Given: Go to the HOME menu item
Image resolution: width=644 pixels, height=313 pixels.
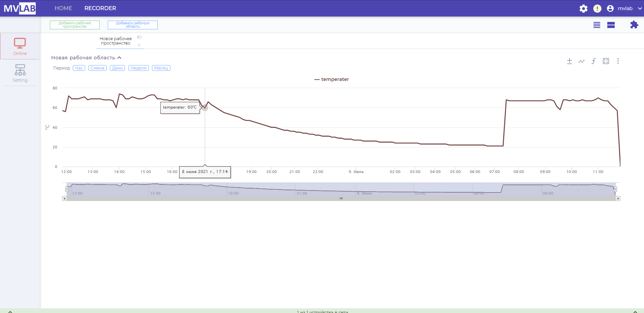Looking at the screenshot, I should (x=63, y=8).
